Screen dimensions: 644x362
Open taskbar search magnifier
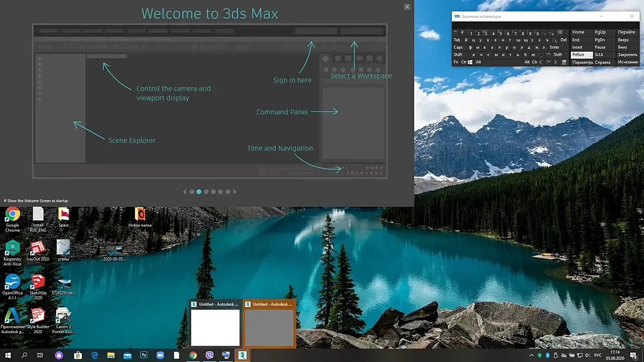point(24,355)
